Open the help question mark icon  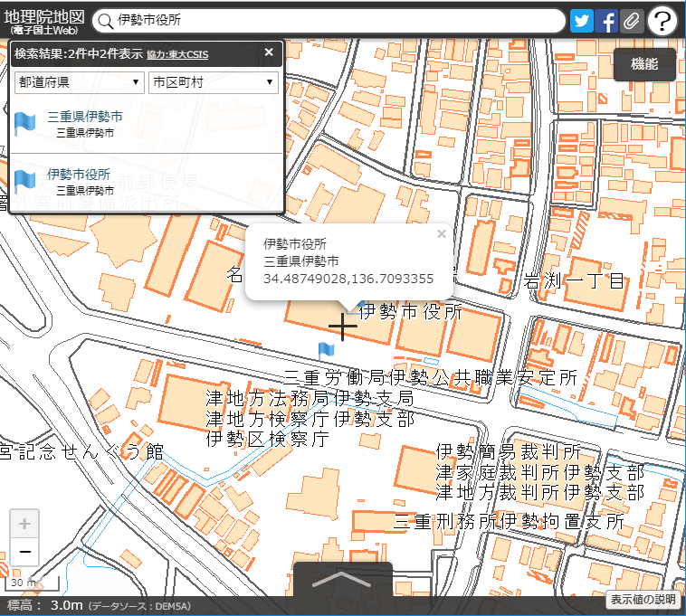click(x=662, y=20)
